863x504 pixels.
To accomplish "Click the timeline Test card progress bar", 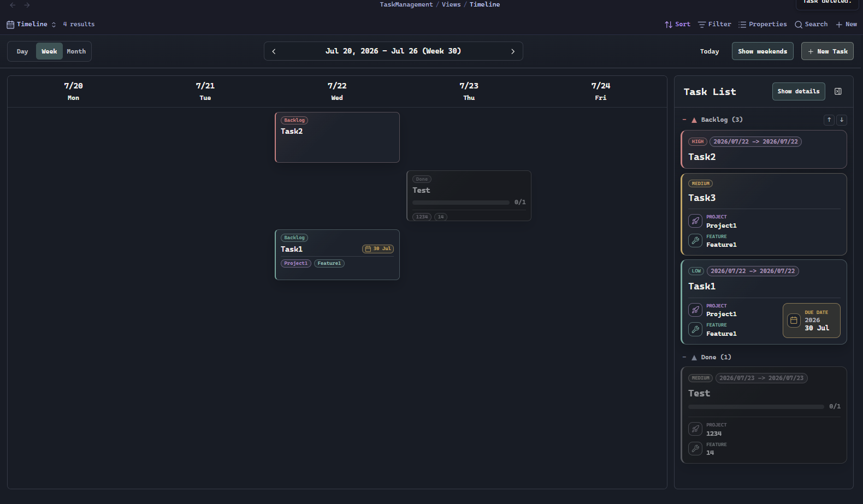I will [461, 203].
